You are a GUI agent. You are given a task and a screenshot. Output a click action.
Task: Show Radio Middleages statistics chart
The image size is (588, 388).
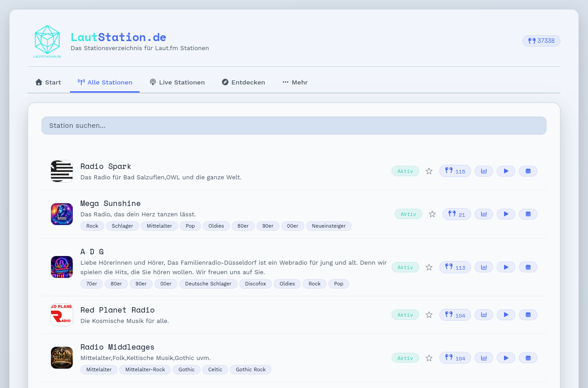[x=484, y=358]
